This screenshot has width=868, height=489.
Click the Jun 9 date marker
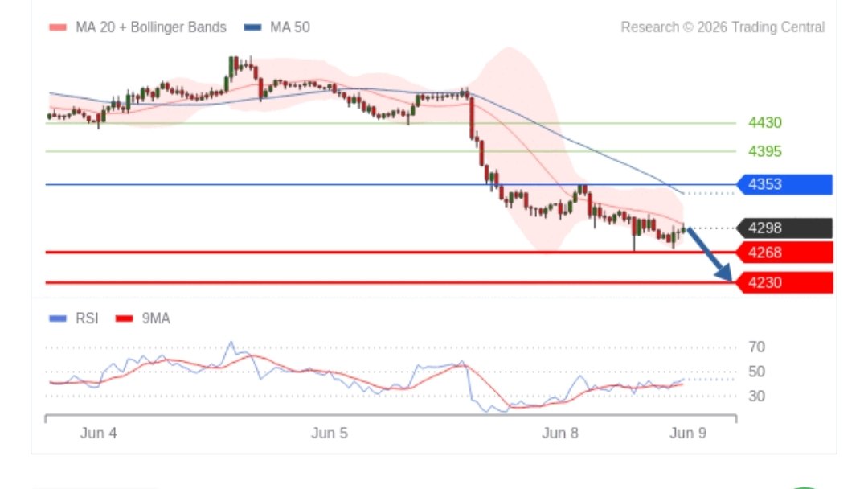point(688,433)
